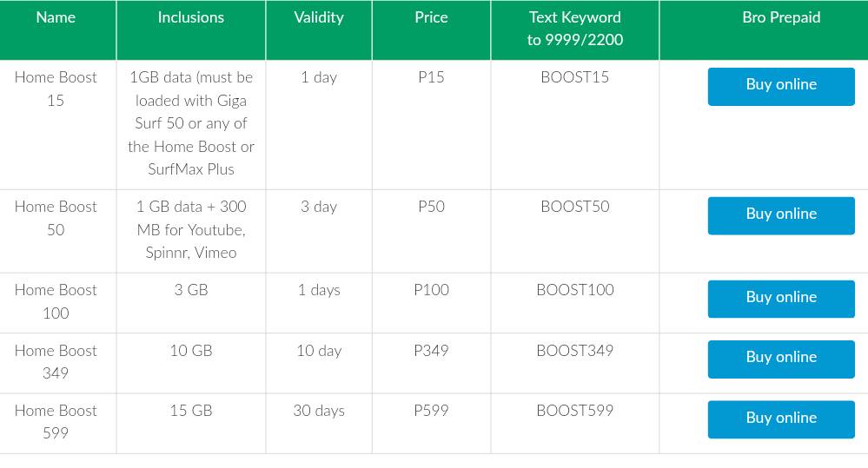Click the BOOST100 keyword cell
Image resolution: width=868 pixels, height=468 pixels.
(x=574, y=290)
